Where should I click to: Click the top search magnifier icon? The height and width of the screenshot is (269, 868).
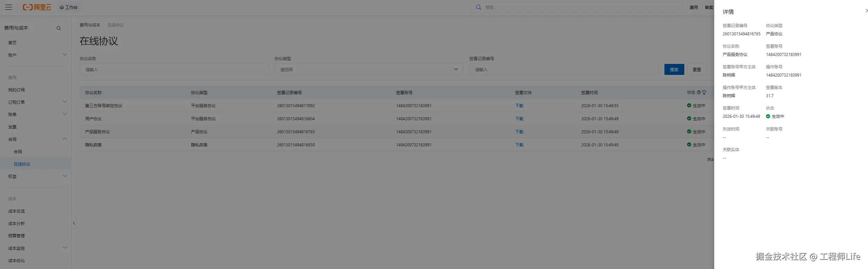coord(478,7)
